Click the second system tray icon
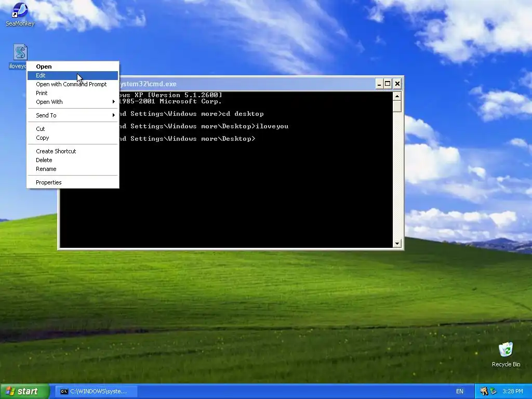Screen dimensions: 532x399 [x=493, y=392]
